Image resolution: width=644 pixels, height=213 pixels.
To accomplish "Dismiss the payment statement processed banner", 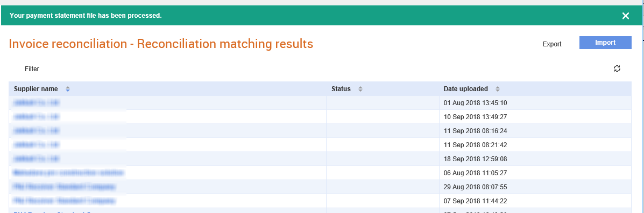I will point(626,16).
